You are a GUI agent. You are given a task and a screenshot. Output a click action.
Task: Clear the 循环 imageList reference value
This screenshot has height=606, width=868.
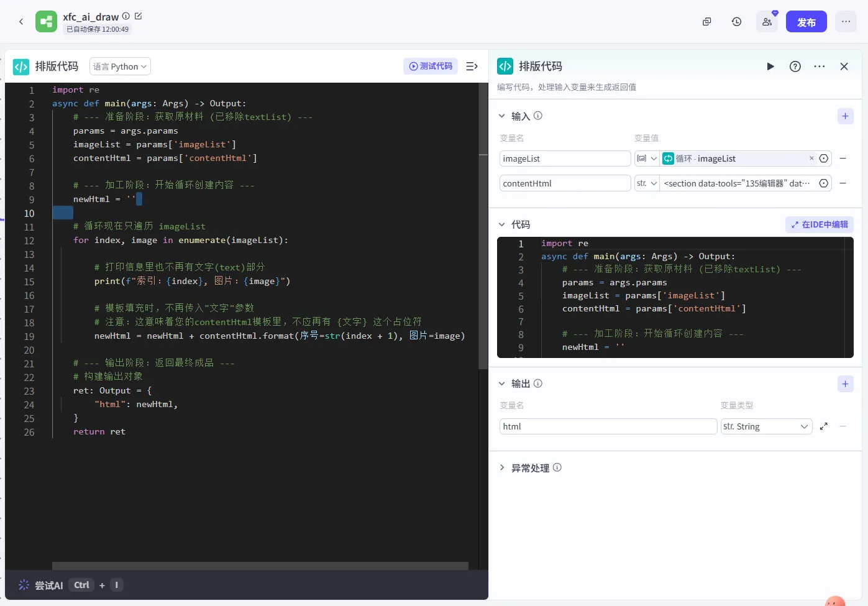pos(811,158)
